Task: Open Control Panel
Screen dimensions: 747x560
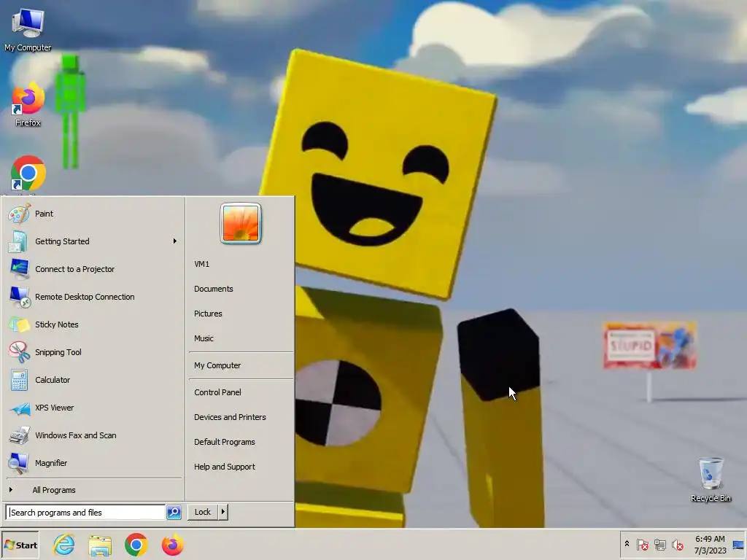Action: pyautogui.click(x=217, y=392)
